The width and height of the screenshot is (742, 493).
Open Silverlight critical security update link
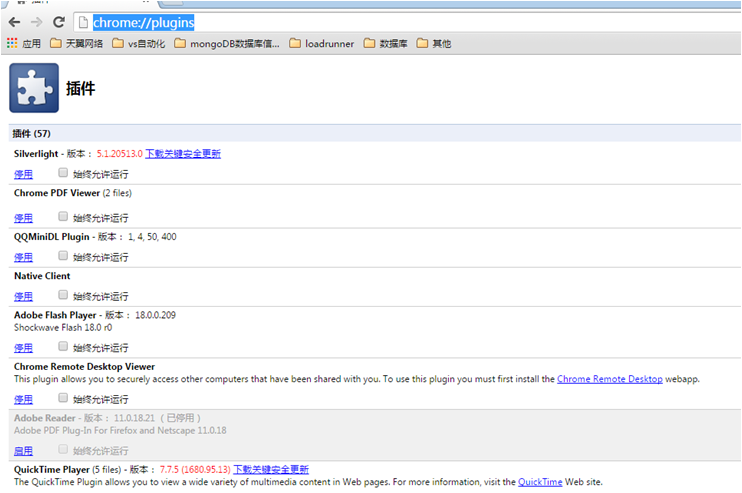click(x=183, y=154)
